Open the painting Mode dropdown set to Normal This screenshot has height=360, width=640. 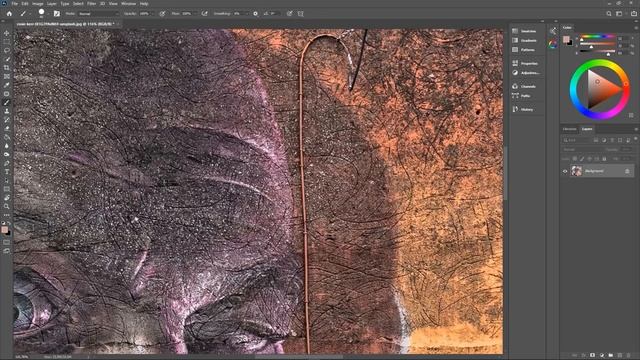[98, 13]
